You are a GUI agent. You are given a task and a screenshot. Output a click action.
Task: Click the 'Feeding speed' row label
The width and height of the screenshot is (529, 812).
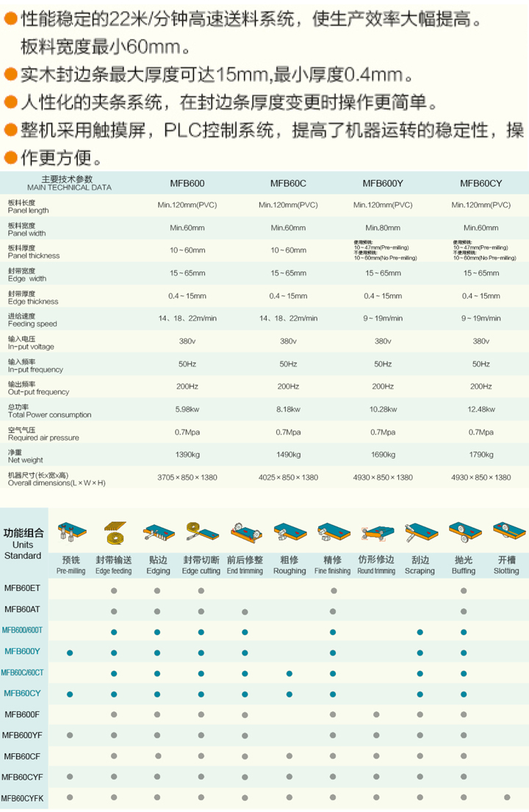click(x=32, y=324)
